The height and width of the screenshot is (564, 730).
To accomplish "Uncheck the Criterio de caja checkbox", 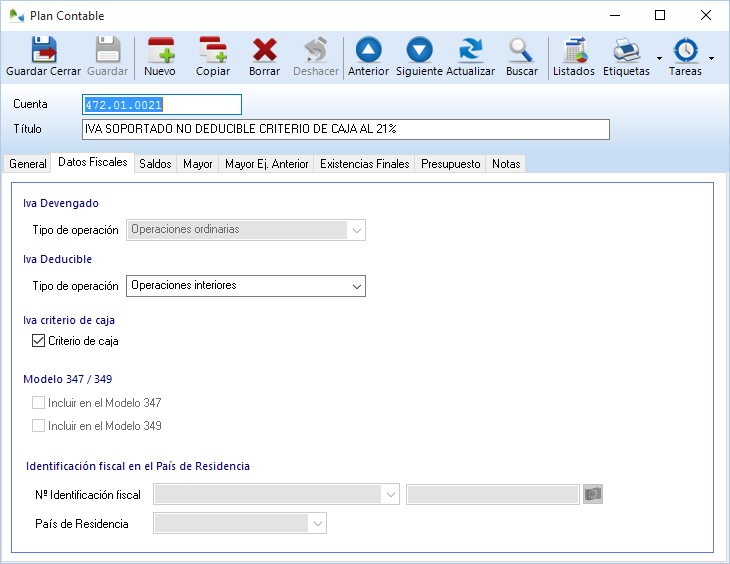I will click(x=39, y=341).
